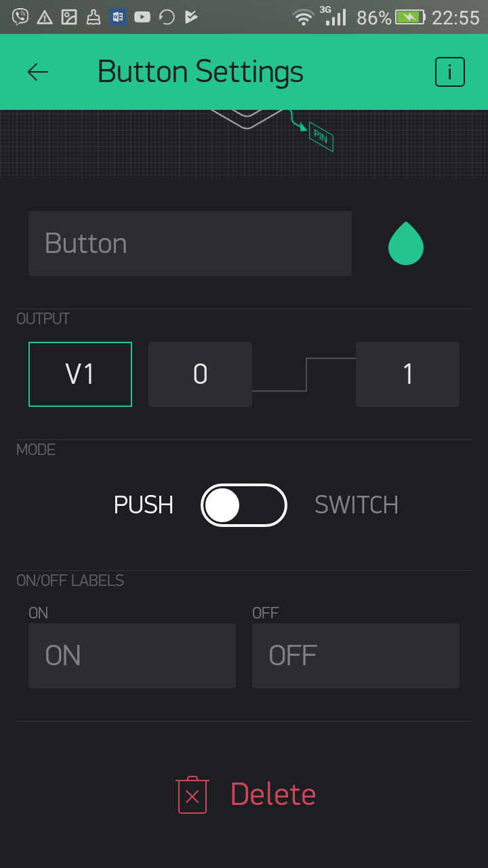Open the info icon in header
This screenshot has width=488, height=868.
[450, 72]
